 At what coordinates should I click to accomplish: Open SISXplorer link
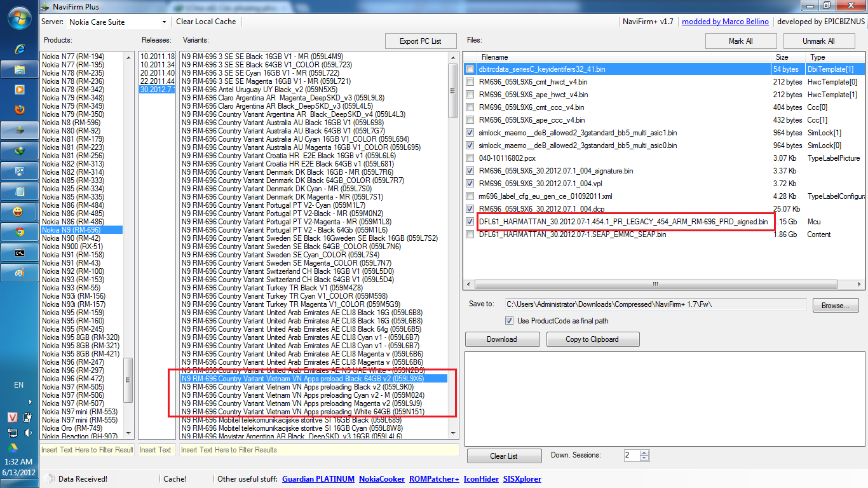point(522,479)
